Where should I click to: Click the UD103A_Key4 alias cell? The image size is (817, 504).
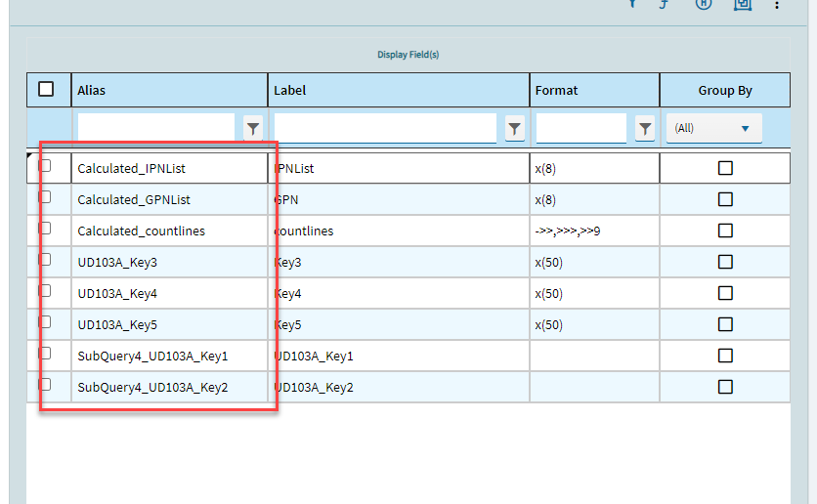(x=169, y=293)
